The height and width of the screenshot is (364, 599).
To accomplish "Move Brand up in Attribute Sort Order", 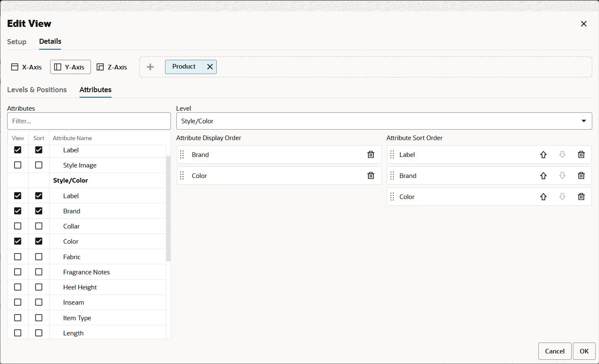I will click(x=543, y=175).
